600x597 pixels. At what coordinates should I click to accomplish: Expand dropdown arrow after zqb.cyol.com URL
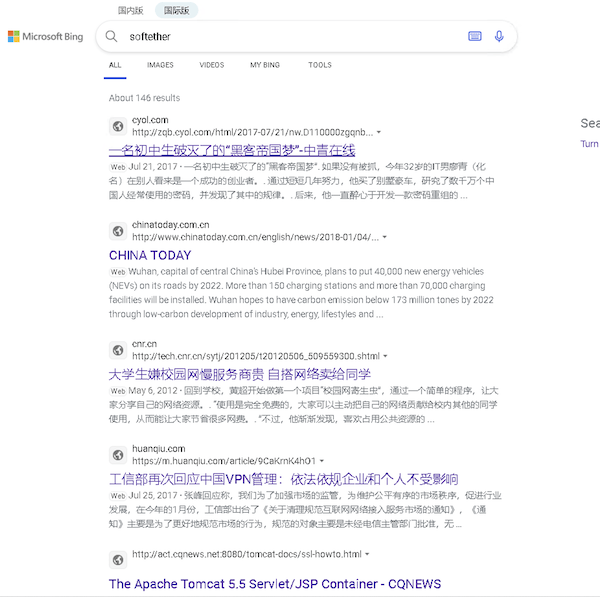point(378,132)
